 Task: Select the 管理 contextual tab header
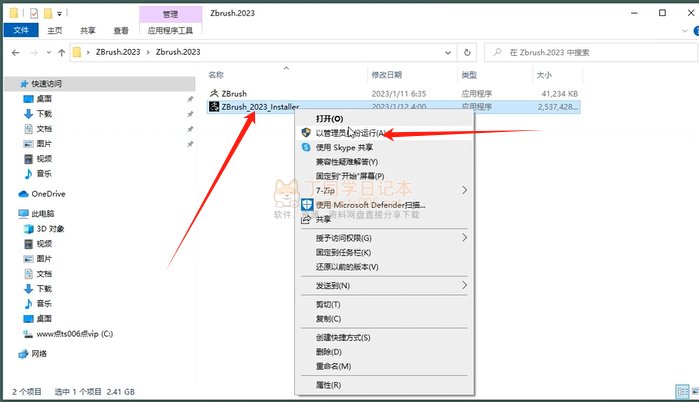[170, 14]
